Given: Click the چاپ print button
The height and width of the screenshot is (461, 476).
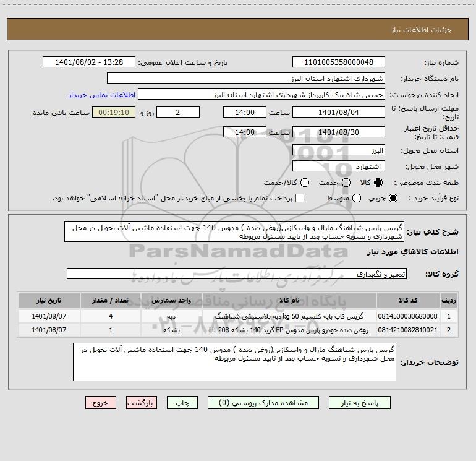Looking at the screenshot, I should (x=182, y=403).
